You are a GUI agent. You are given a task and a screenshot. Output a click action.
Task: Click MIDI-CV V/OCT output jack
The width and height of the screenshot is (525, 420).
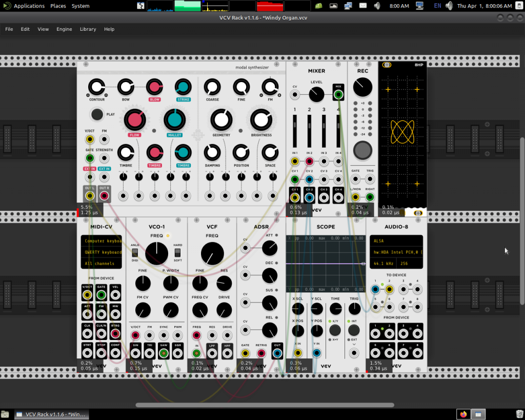[x=87, y=295]
